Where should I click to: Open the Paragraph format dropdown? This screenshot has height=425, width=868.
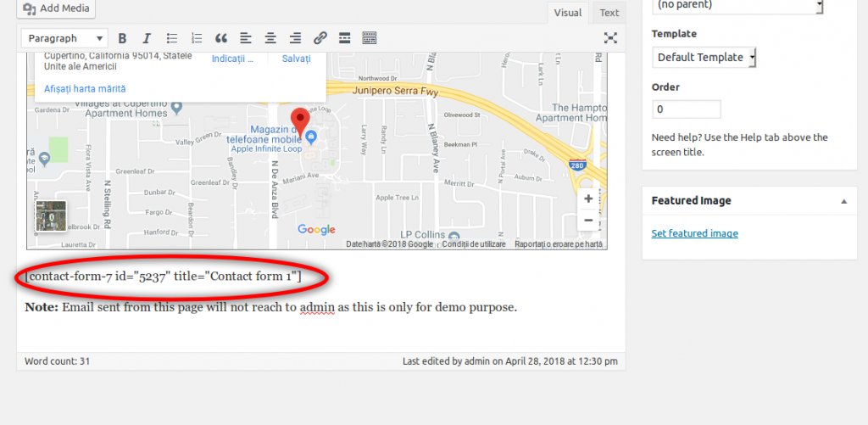coord(64,38)
